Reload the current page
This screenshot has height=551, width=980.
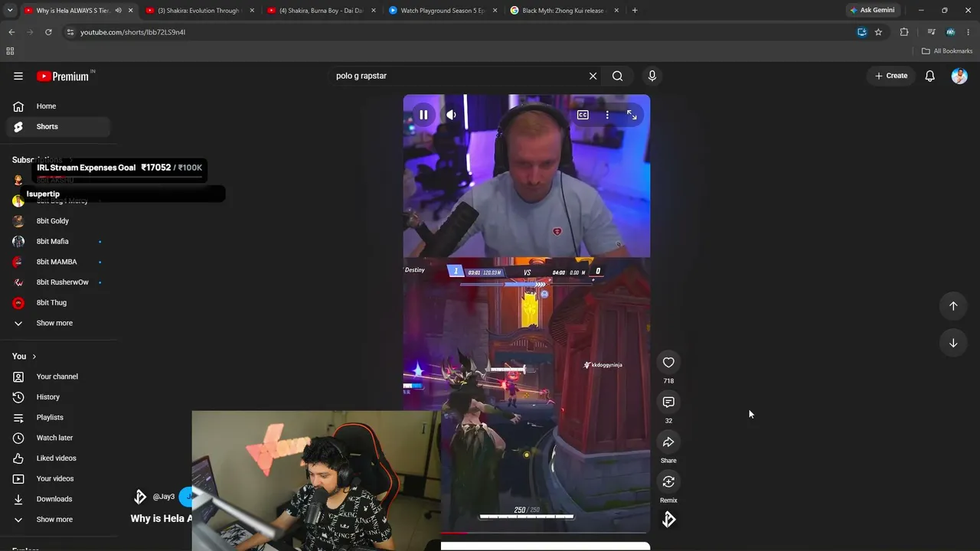pyautogui.click(x=48, y=32)
